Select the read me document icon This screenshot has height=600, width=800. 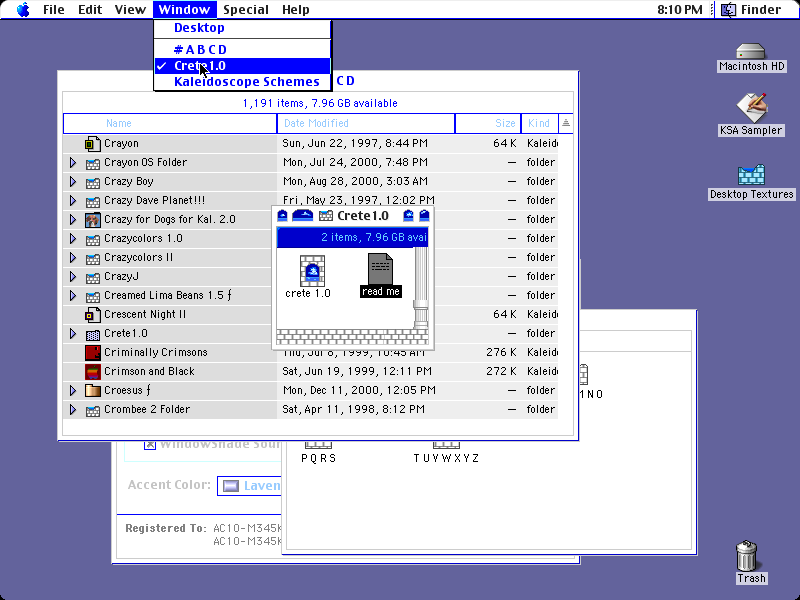(x=381, y=269)
